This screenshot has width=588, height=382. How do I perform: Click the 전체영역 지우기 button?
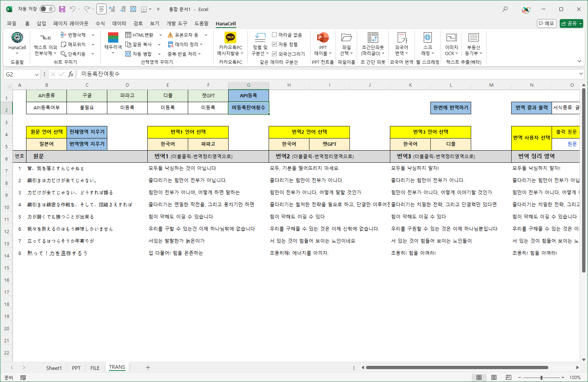[87, 132]
